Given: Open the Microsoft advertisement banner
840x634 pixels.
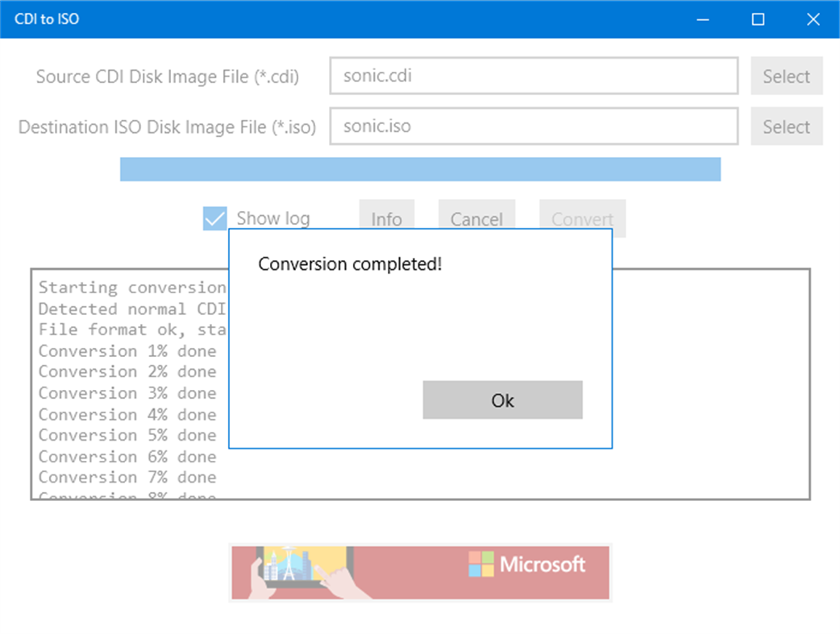Looking at the screenshot, I should [420, 573].
